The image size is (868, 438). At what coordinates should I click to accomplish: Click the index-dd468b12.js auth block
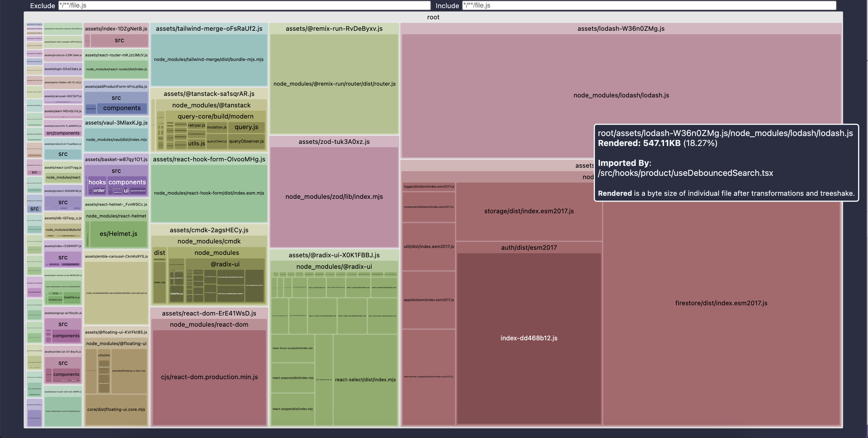529,338
